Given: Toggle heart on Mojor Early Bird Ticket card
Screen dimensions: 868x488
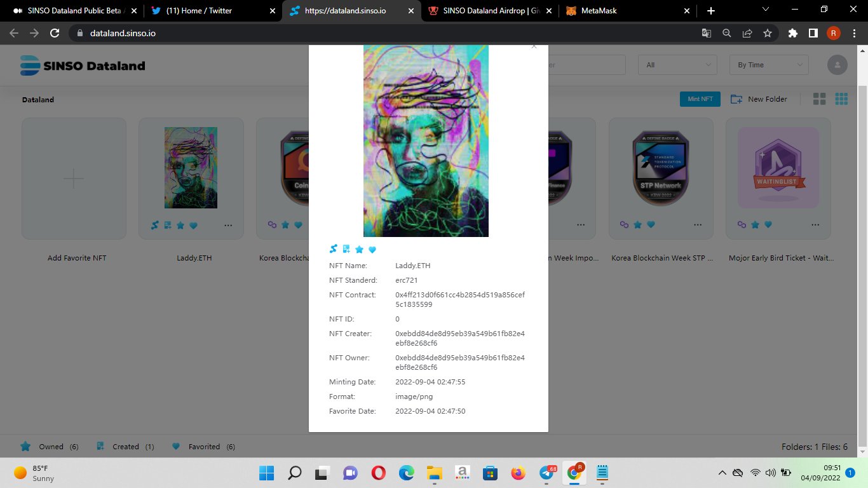Looking at the screenshot, I should [768, 225].
